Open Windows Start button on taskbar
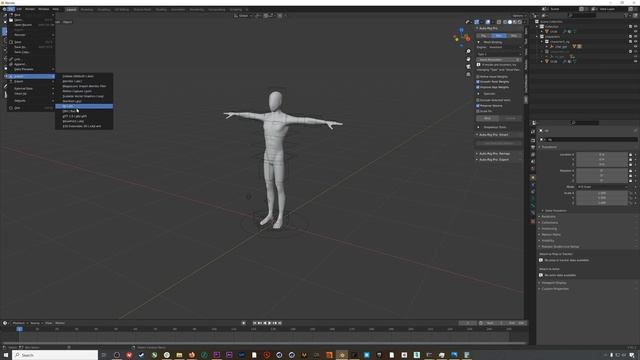The width and height of the screenshot is (640, 360). 6,355
